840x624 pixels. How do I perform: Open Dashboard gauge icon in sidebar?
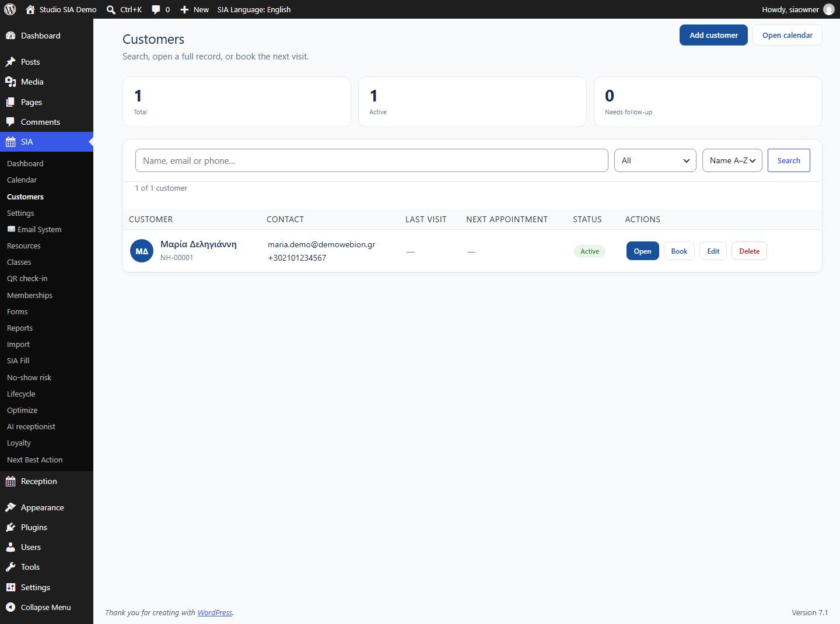[10, 36]
